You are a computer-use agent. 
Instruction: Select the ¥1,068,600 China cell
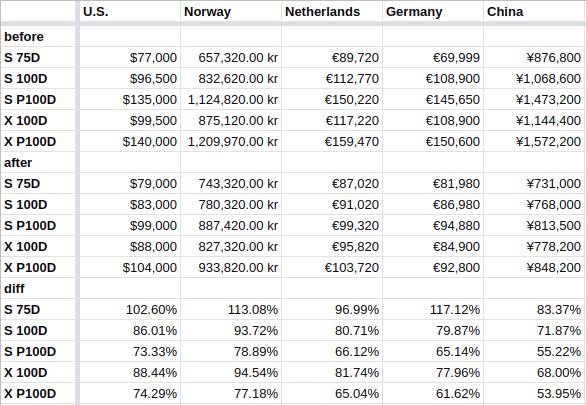[534, 78]
